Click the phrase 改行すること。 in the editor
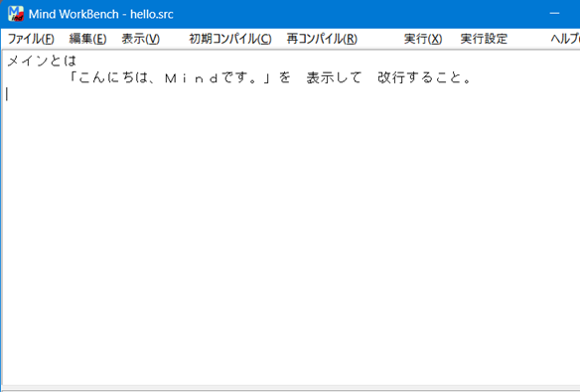The image size is (580, 392). click(x=424, y=78)
